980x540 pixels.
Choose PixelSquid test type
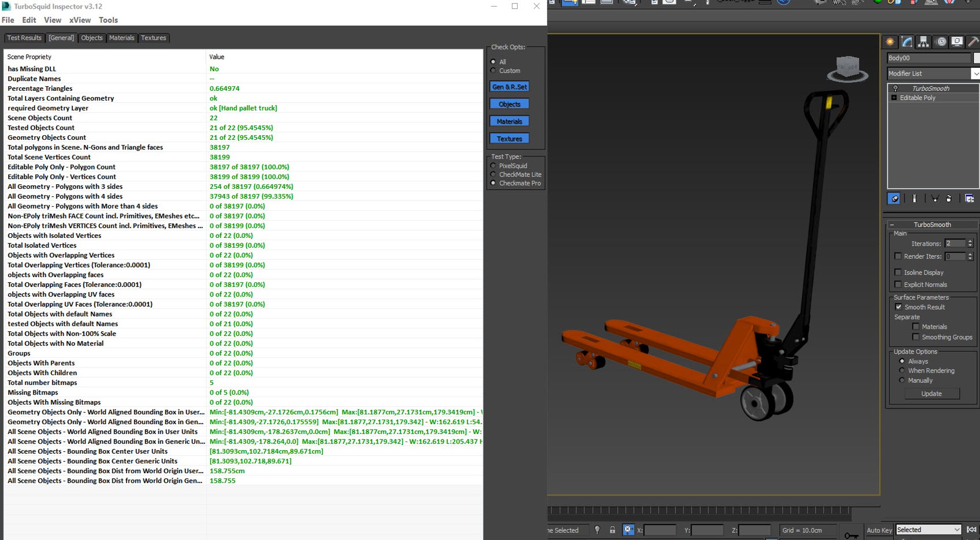[493, 166]
